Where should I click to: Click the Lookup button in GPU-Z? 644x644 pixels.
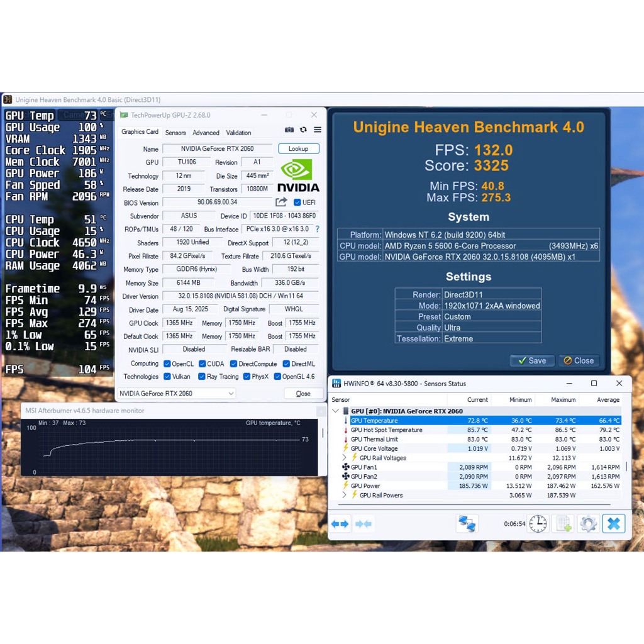click(x=299, y=148)
